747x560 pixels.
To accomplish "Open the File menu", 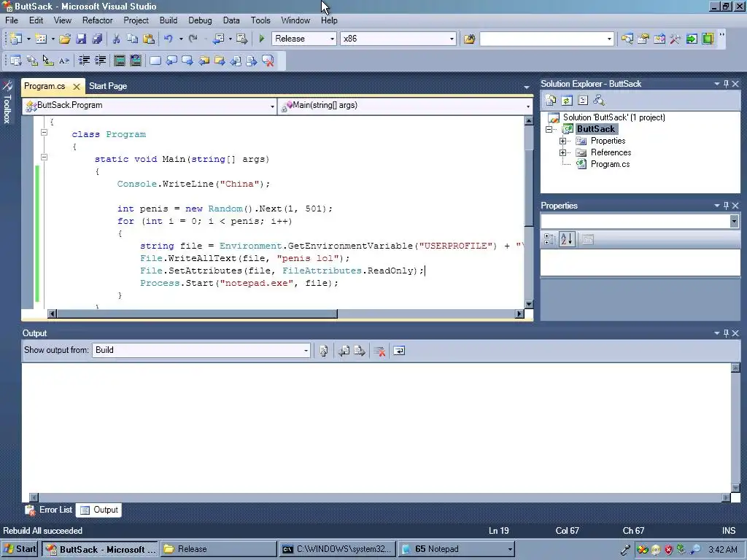I will pos(12,20).
